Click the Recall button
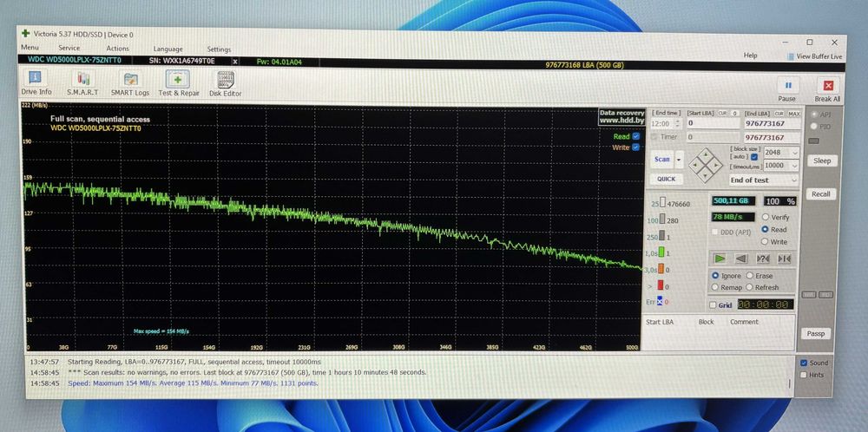 pyautogui.click(x=821, y=194)
